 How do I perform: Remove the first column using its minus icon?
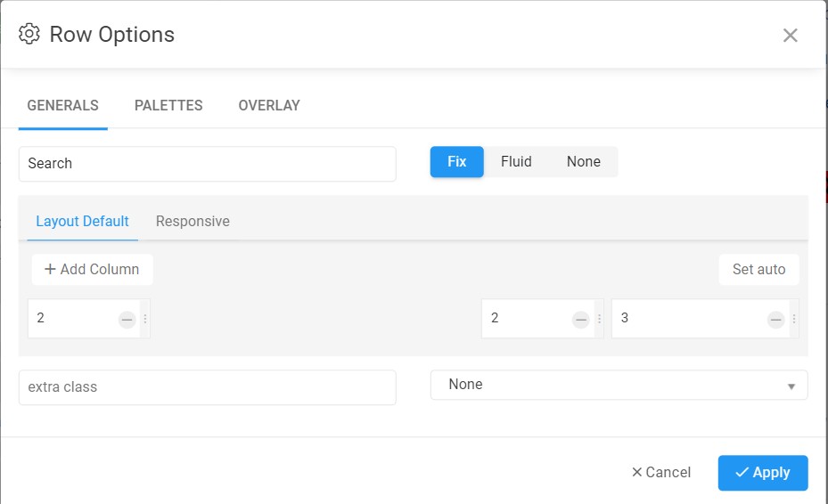127,320
